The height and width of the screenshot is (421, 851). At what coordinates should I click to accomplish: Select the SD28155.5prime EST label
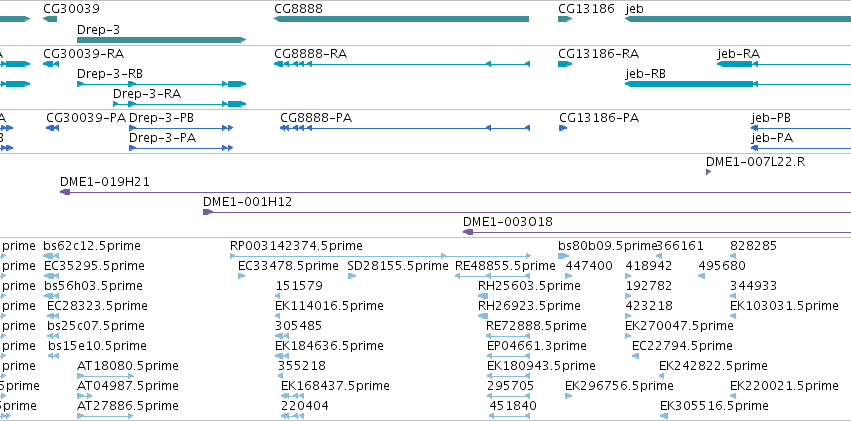[x=397, y=265]
